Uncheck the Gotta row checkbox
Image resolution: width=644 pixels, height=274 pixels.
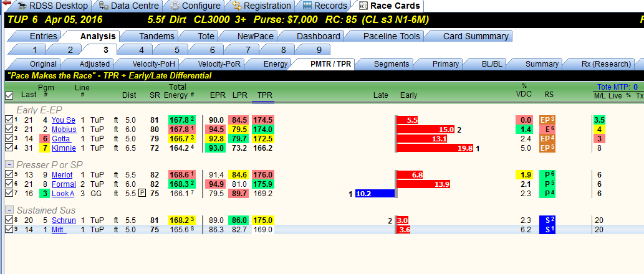pos(9,139)
